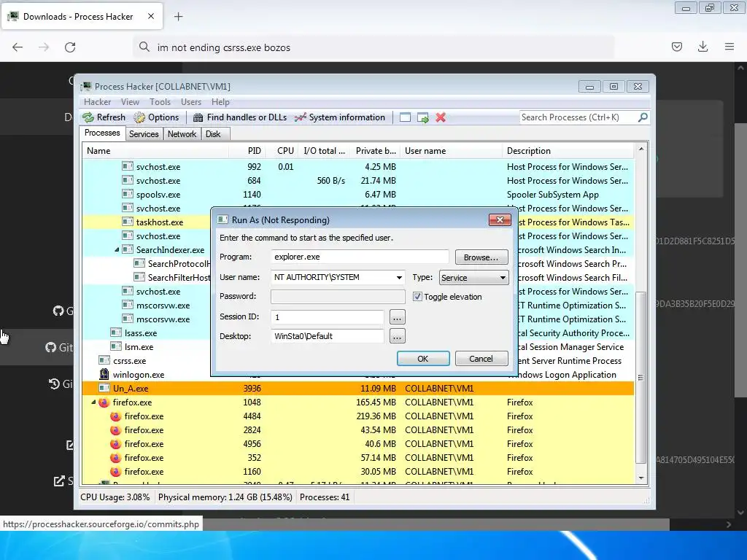Image resolution: width=747 pixels, height=560 pixels.
Task: Select lsm.exe process row
Action: pyautogui.click(x=358, y=346)
